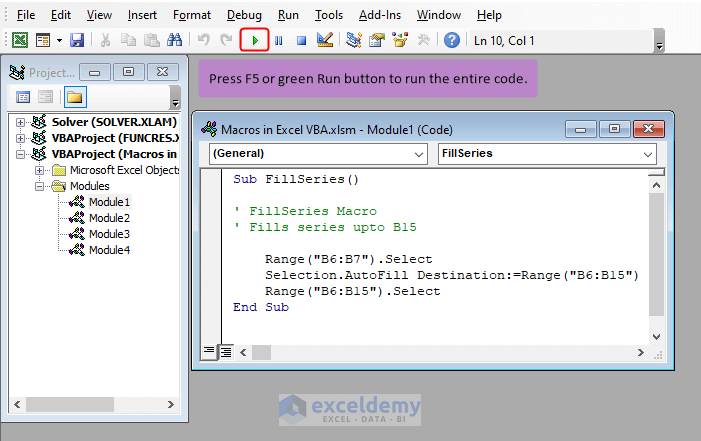Close the Project Explorer panel
This screenshot has width=701, height=441.
point(163,72)
